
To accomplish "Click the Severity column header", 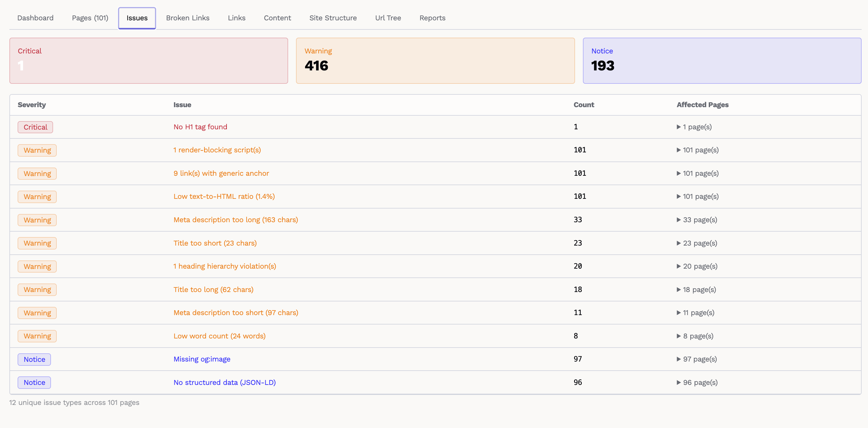I will (32, 105).
